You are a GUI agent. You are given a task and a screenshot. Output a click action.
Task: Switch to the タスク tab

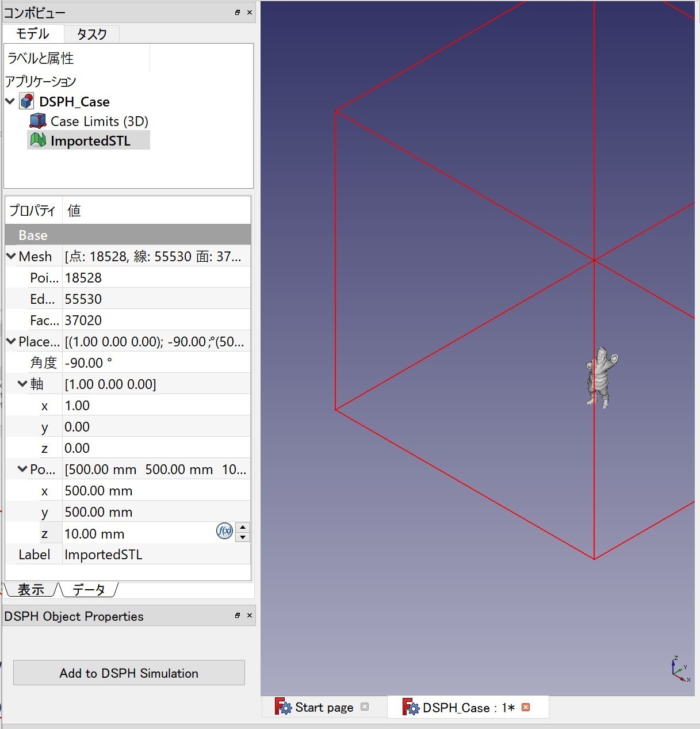coord(91,34)
